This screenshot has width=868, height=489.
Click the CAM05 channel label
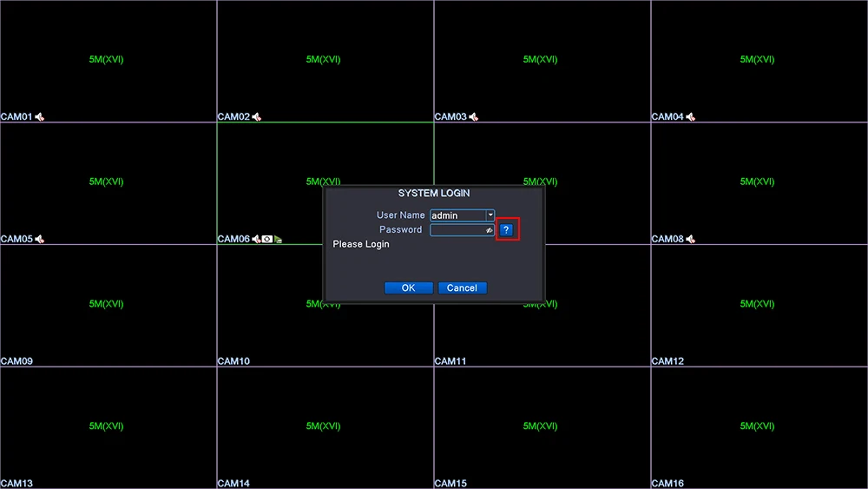pyautogui.click(x=16, y=239)
